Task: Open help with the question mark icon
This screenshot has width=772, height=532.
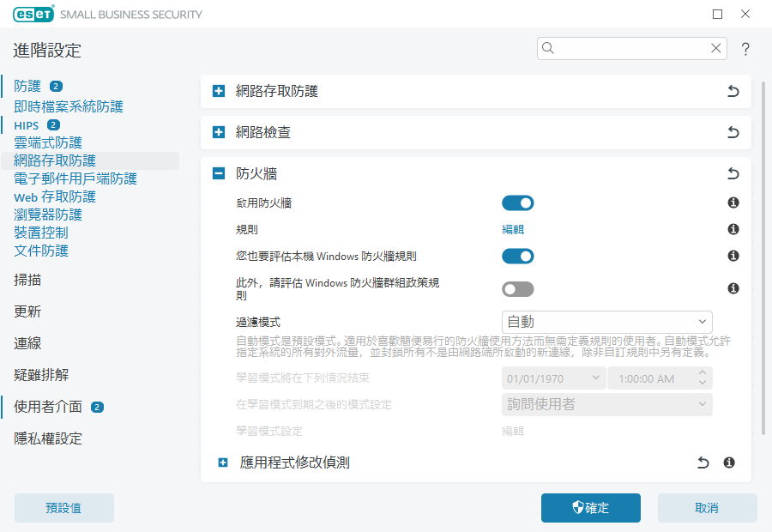Action: [x=745, y=49]
